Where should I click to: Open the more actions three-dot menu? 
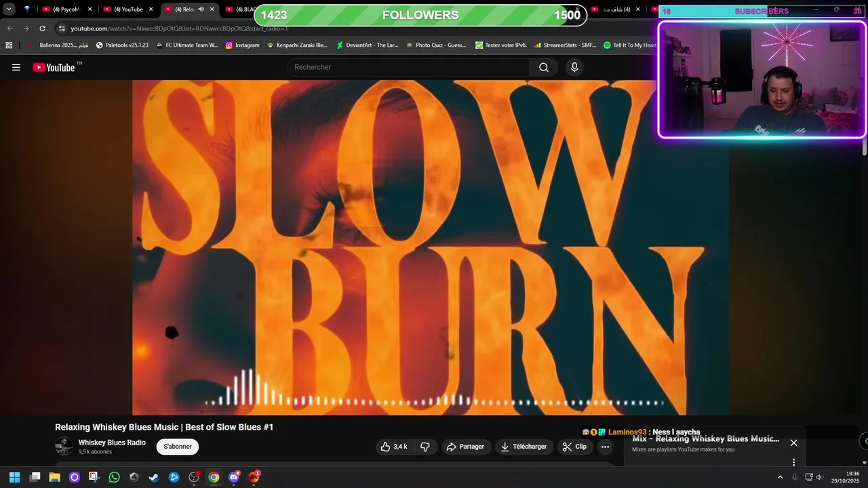(x=606, y=447)
